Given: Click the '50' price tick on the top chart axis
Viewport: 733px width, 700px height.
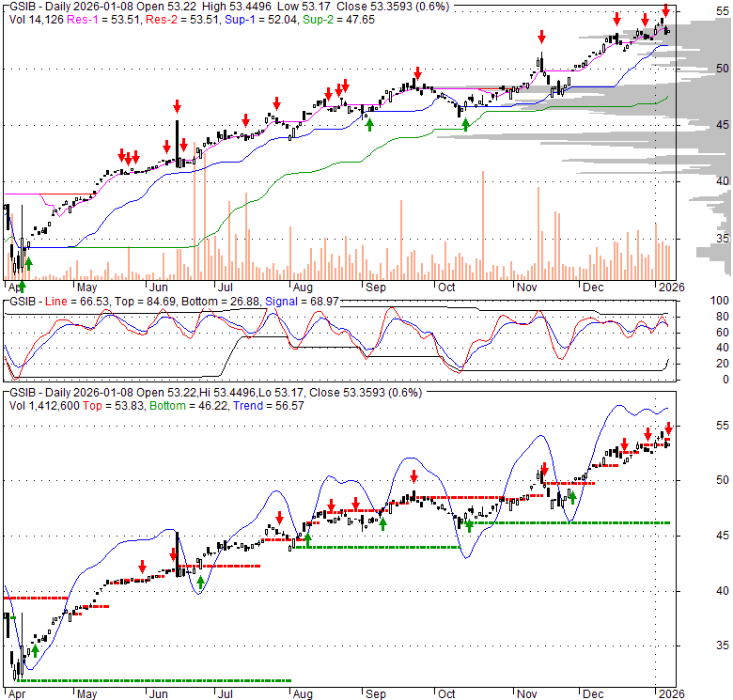Looking at the screenshot, I should pyautogui.click(x=723, y=69).
